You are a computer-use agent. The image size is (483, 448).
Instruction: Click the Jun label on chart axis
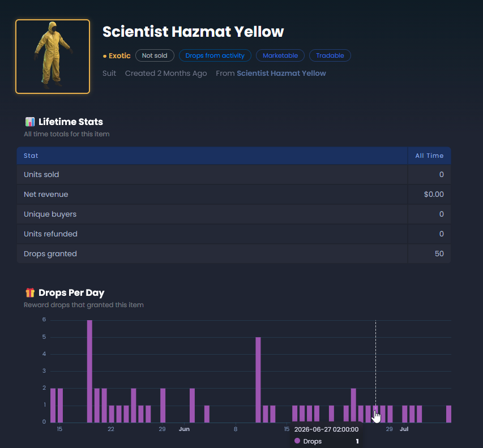click(184, 429)
